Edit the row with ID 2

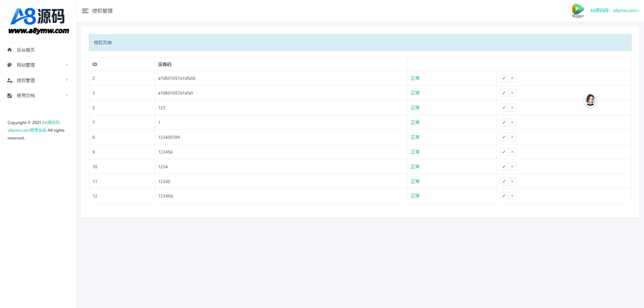504,78
